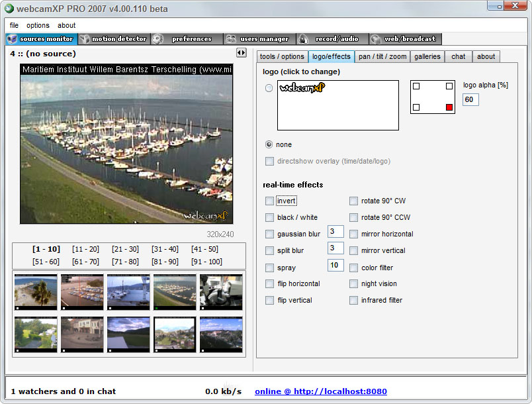Enable the spray effect
532x404 pixels.
click(x=269, y=268)
